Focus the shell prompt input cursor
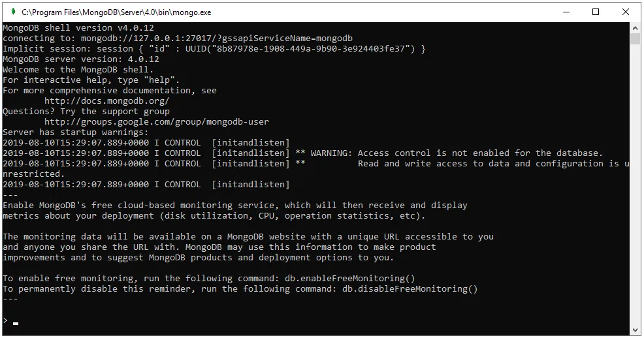 (x=16, y=321)
